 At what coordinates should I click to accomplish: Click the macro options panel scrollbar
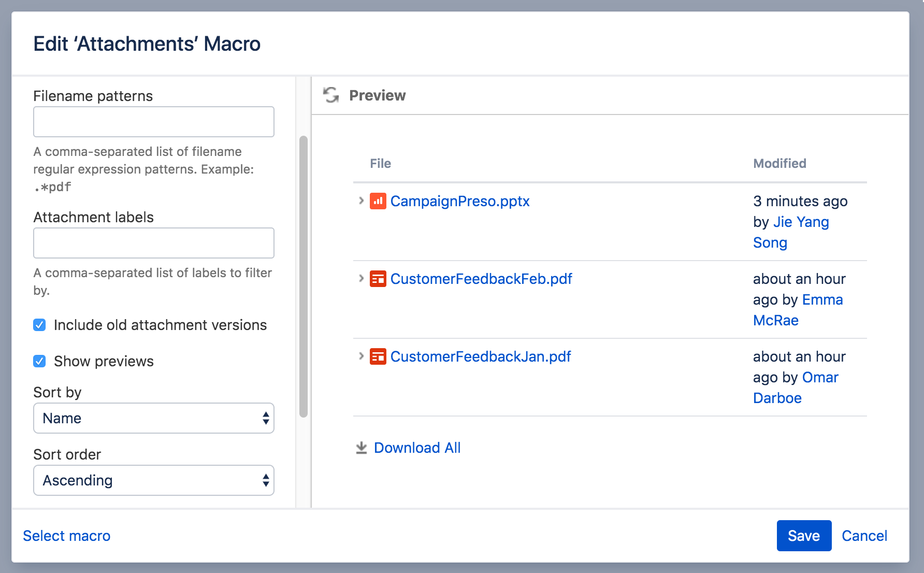click(x=304, y=276)
